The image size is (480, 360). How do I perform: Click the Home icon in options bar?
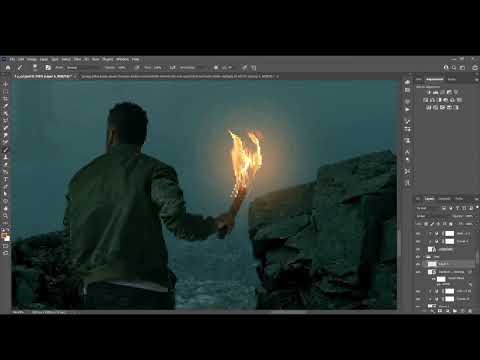(8, 67)
